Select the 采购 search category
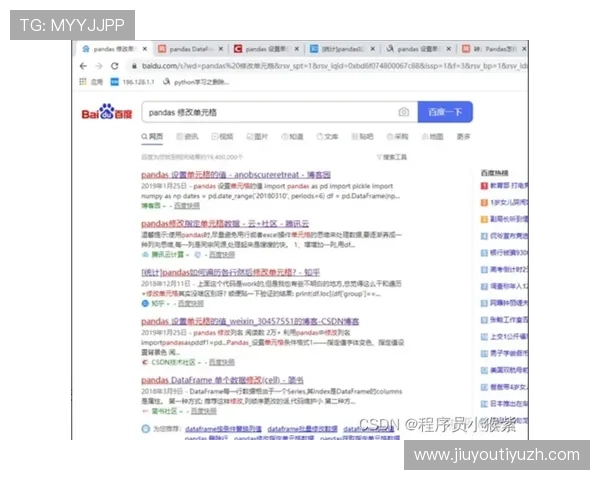Viewport: 600px width, 480px height. 397,136
